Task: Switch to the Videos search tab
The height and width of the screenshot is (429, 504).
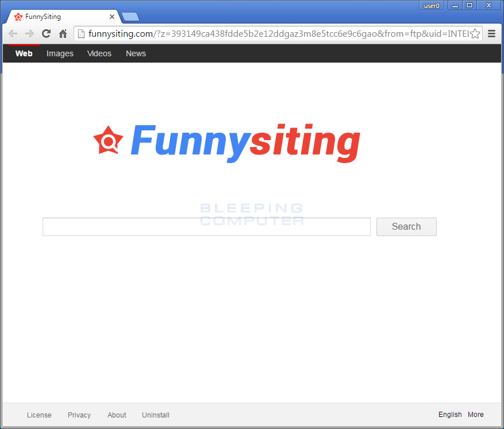Action: [99, 53]
